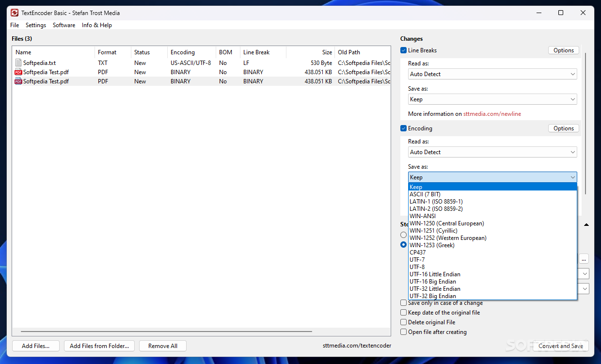Select LATIN-1 (ISO 8859-1) option
Image resolution: width=601 pixels, height=364 pixels.
[x=492, y=202]
